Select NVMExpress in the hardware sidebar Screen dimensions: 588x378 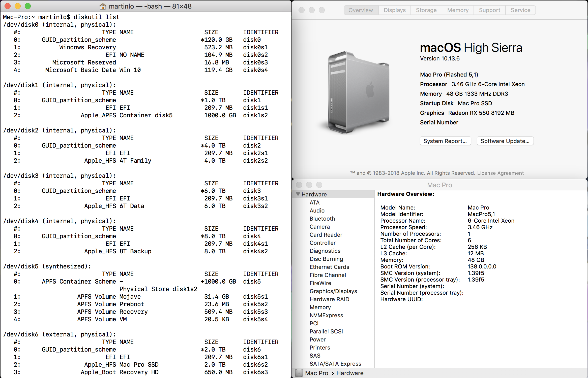tap(326, 315)
